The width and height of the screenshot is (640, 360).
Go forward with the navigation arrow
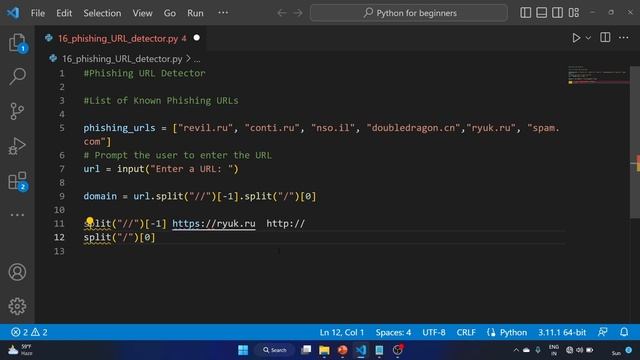298,13
